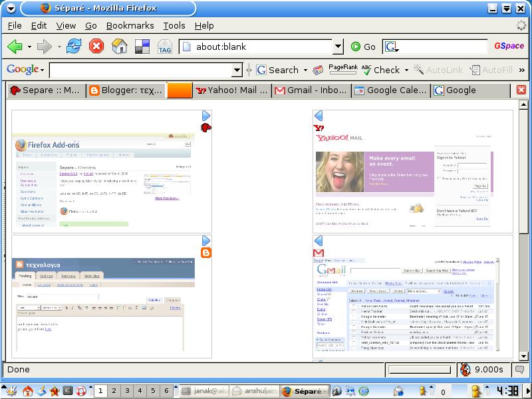Open the Back history dropdown arrow
Viewport: 532px width, 399px height.
[x=29, y=47]
